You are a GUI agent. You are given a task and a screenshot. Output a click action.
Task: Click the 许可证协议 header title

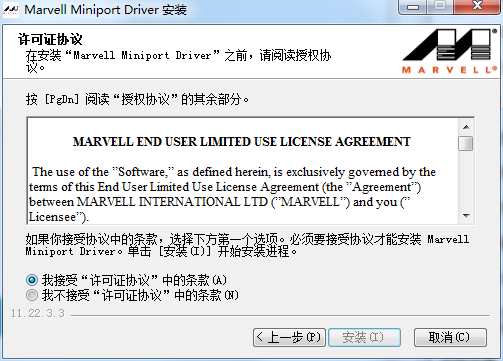(x=50, y=39)
